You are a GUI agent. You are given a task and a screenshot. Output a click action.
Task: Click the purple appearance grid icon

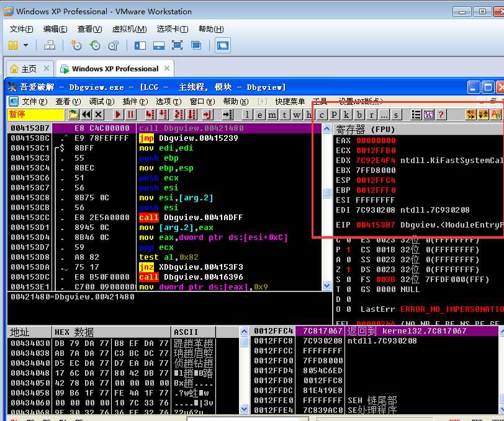click(x=428, y=115)
